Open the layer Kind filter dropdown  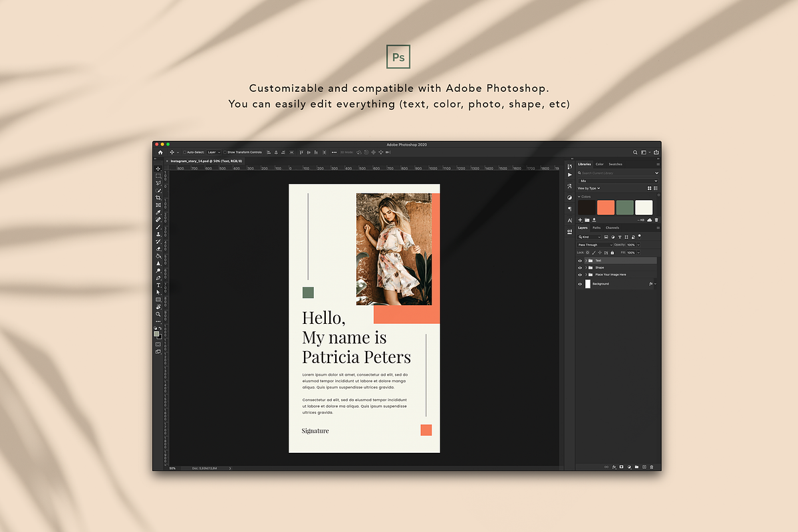(589, 237)
